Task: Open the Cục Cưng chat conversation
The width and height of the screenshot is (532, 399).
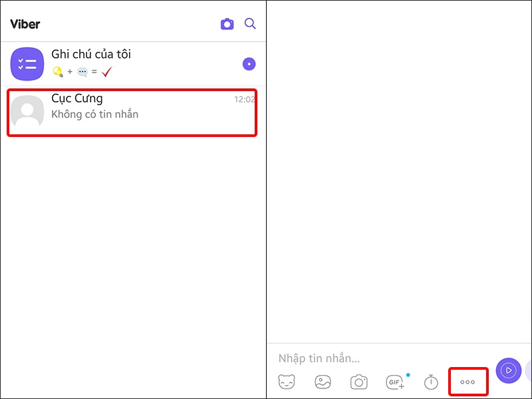Action: 132,112
